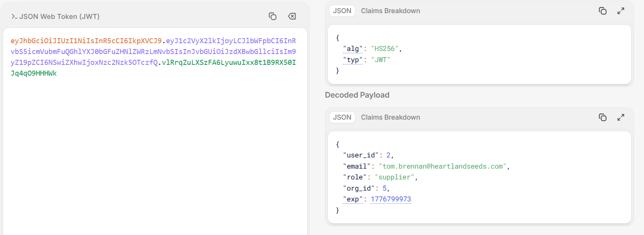Click the orange header segment of token
This screenshot has width=644, height=235.
pos(86,41)
